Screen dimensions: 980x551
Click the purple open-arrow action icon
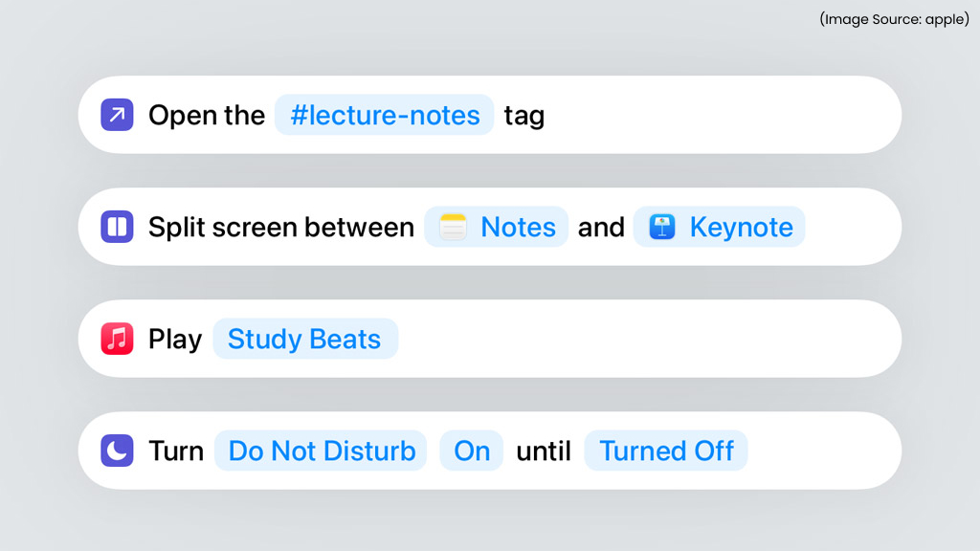click(x=116, y=115)
